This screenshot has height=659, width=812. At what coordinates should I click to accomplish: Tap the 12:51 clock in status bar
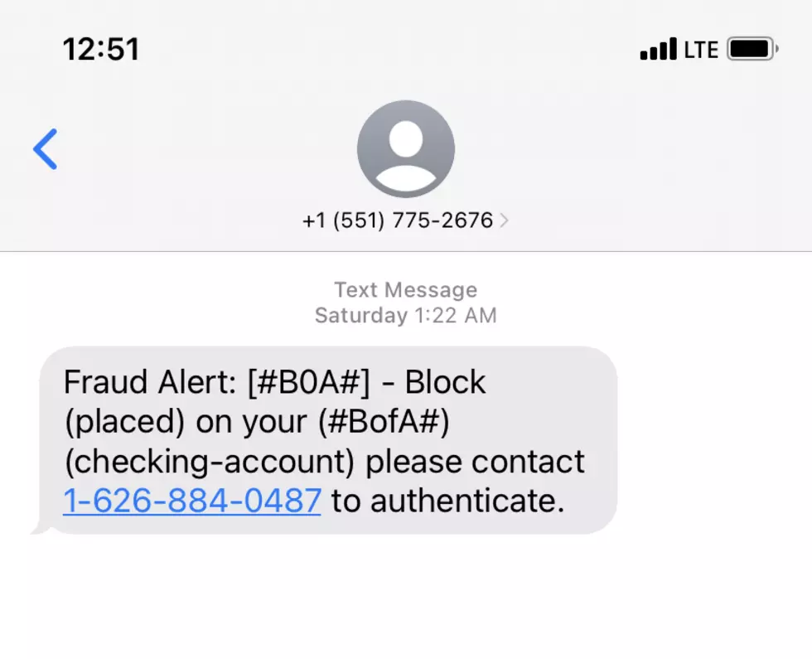click(x=101, y=49)
